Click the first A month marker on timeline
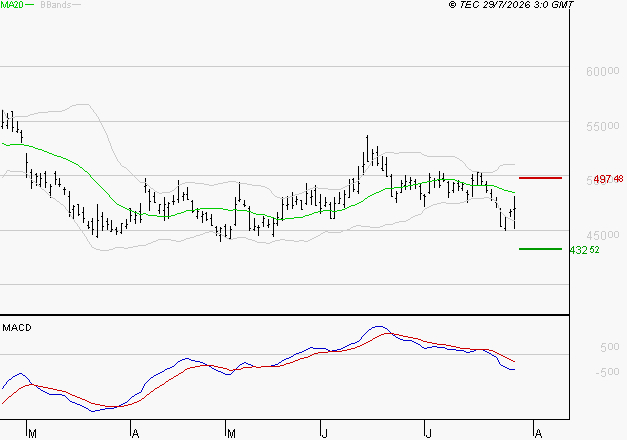The height and width of the screenshot is (440, 627). [136, 434]
